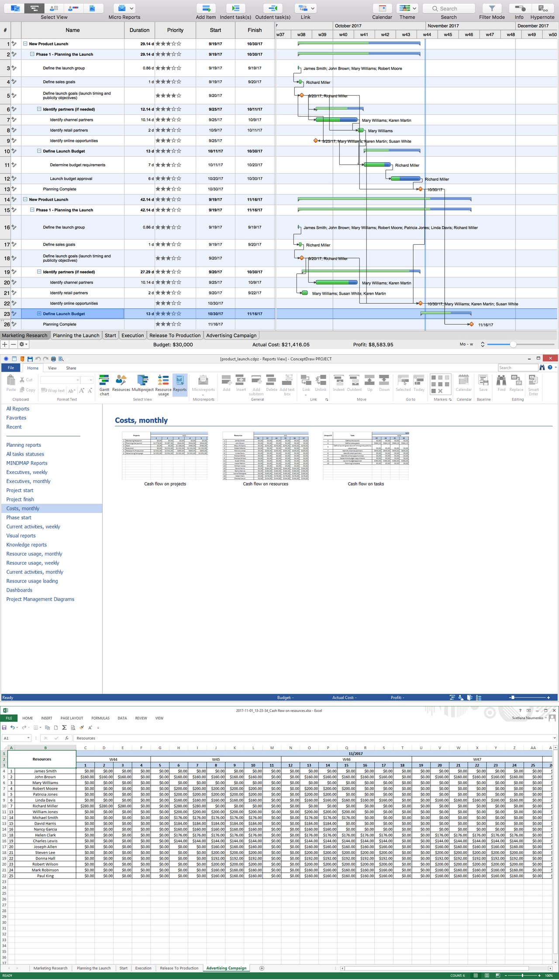
Task: Open the Dashboards reports link
Action: 19,590
